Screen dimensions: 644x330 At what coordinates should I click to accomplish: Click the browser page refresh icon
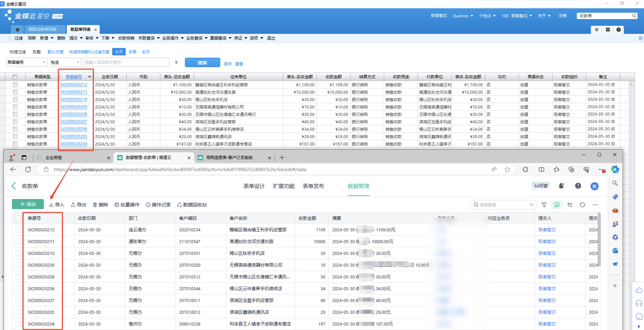(x=28, y=169)
